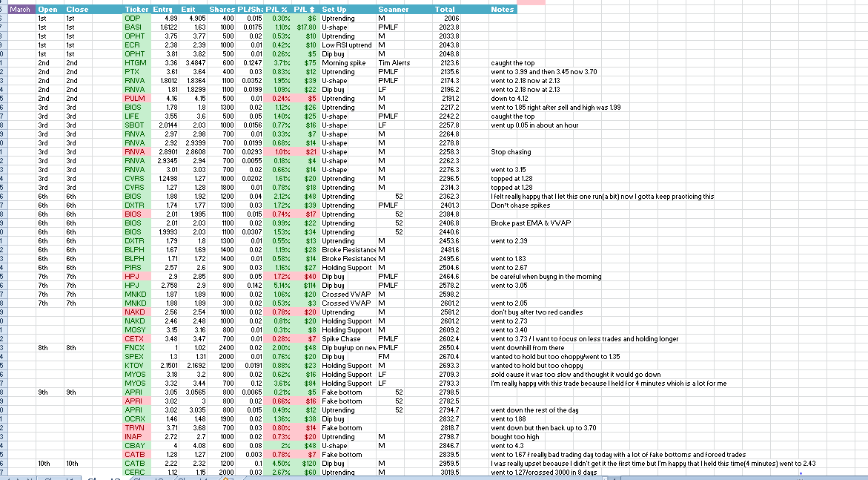Select the FNCX ticker cell
Viewport: 868px width, 480px height.
136,347
